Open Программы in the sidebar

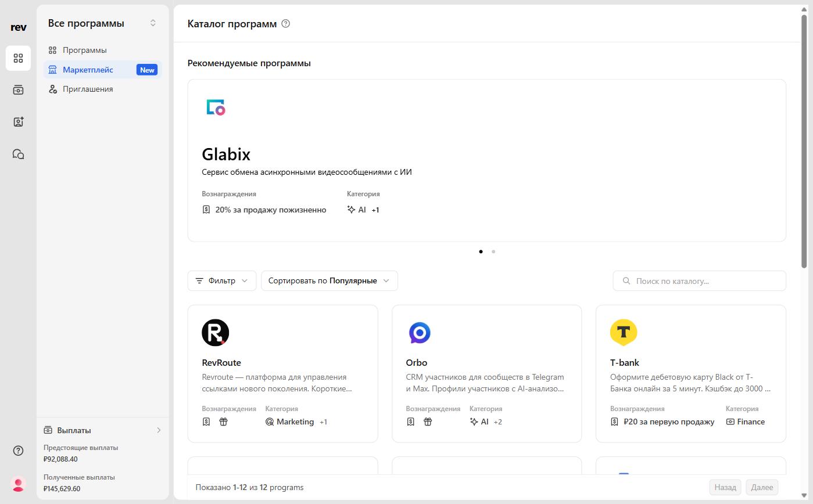coord(103,51)
